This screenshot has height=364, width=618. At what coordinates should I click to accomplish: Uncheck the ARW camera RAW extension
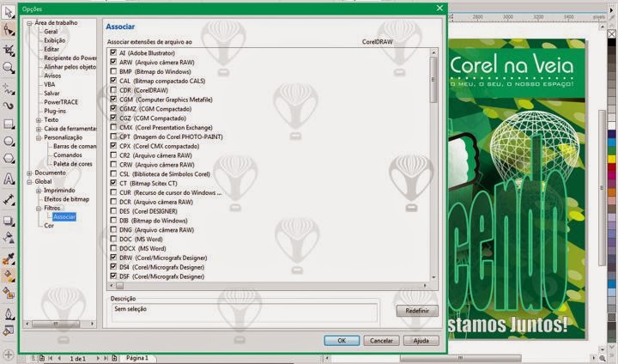tap(113, 62)
